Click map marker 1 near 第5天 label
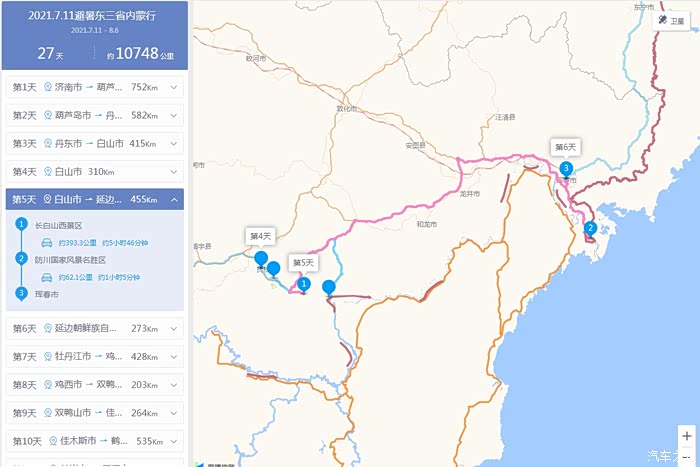Viewport: 700px width, 467px height. [304, 284]
